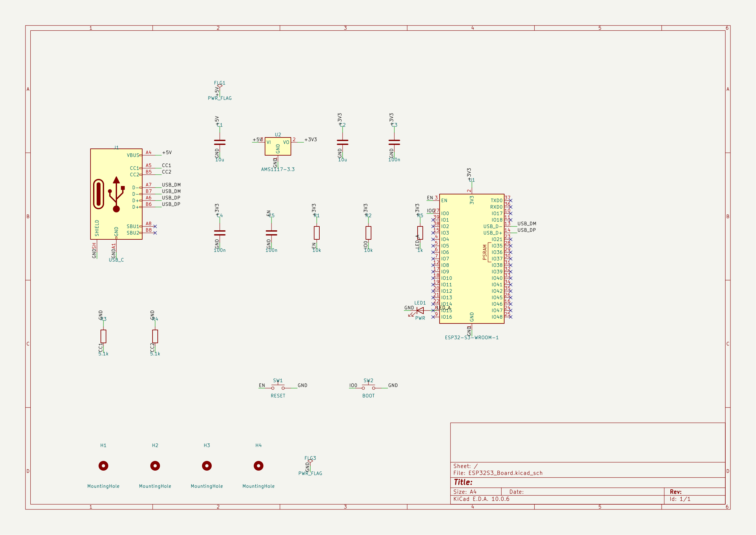Select the "Title:" field in title block

click(x=463, y=482)
